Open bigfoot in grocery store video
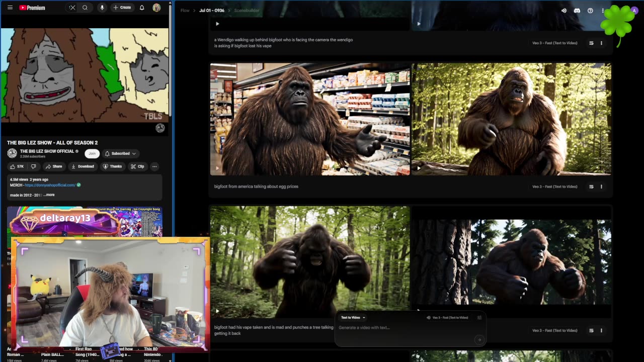The height and width of the screenshot is (362, 644). pos(310,119)
